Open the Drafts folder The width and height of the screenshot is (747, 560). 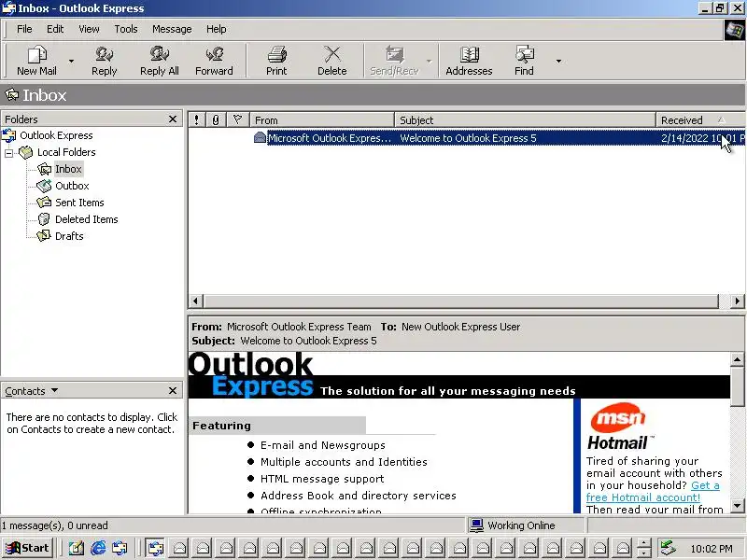69,236
